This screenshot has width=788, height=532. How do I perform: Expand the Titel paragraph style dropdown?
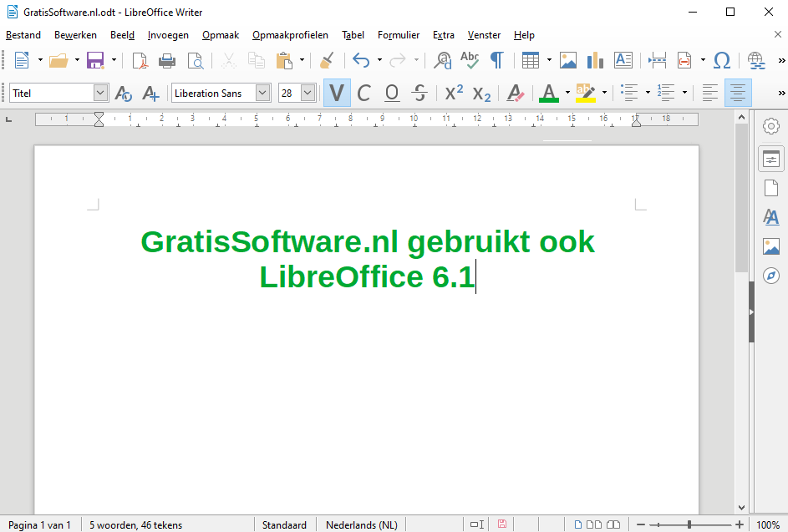[101, 93]
